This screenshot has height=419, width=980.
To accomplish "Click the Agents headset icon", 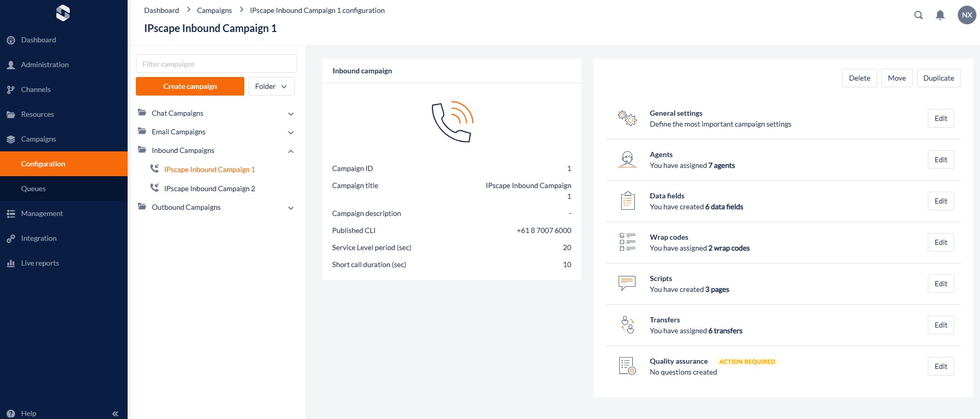I will [x=627, y=160].
